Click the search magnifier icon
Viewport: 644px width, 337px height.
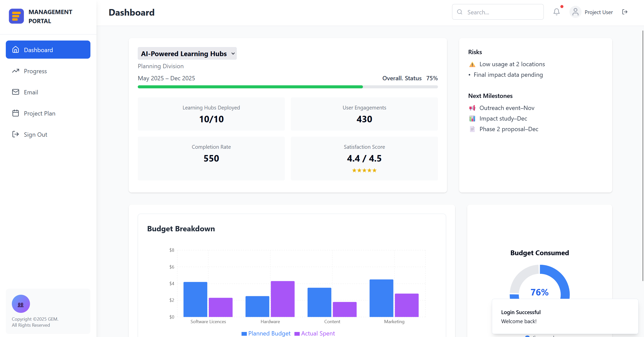tap(460, 12)
